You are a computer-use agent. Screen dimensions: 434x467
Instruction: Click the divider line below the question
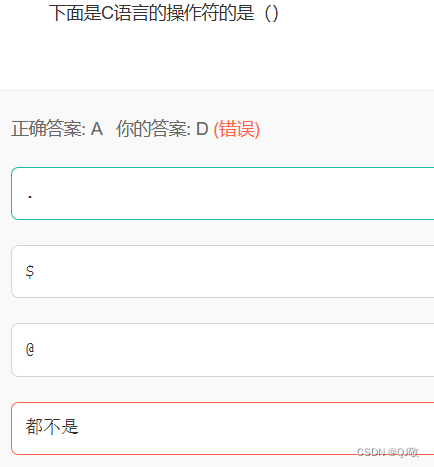pyautogui.click(x=217, y=90)
